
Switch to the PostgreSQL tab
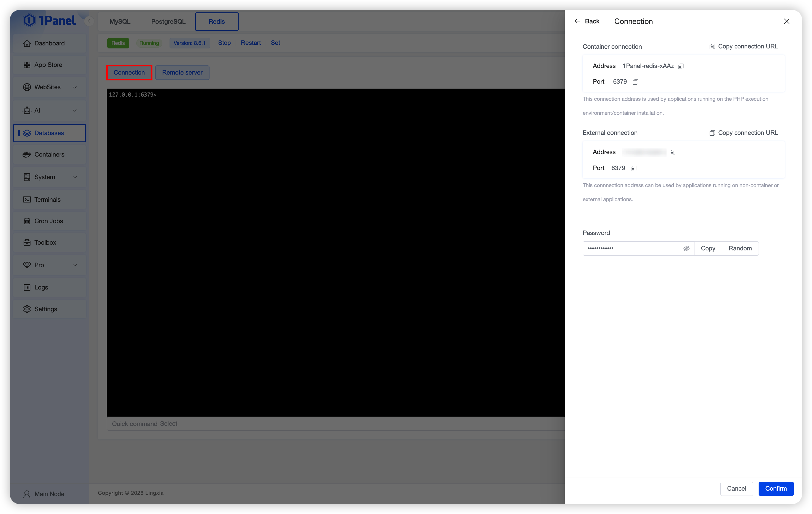[168, 21]
